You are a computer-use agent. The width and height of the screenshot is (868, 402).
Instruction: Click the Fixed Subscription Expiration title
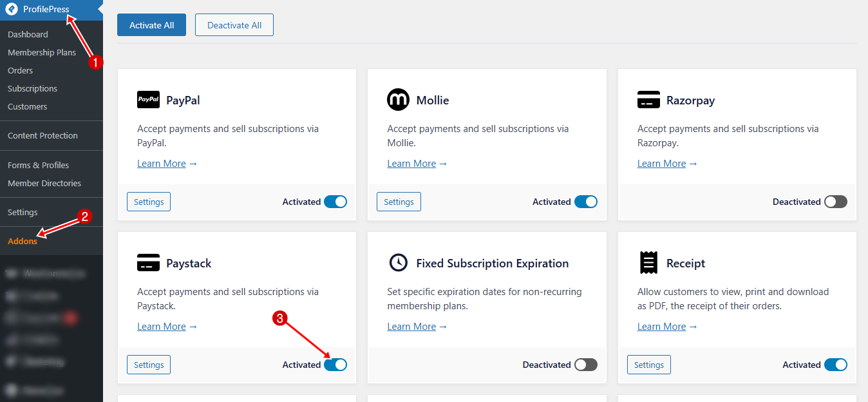point(493,263)
